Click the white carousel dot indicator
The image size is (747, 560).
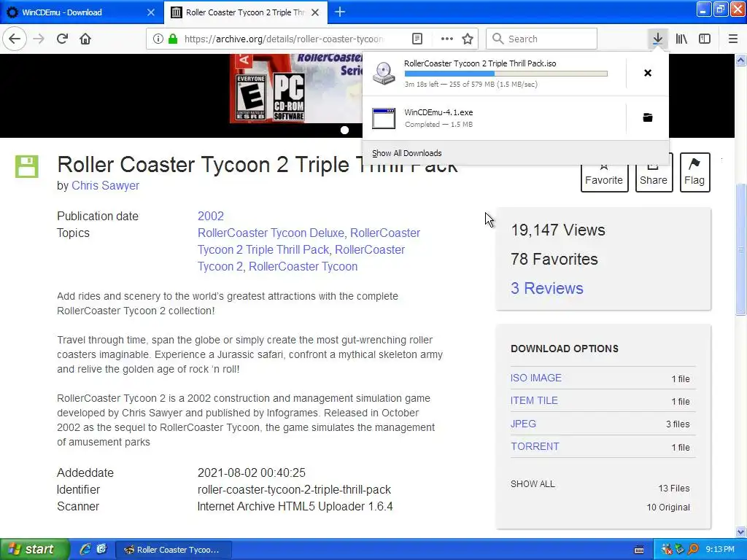point(344,130)
